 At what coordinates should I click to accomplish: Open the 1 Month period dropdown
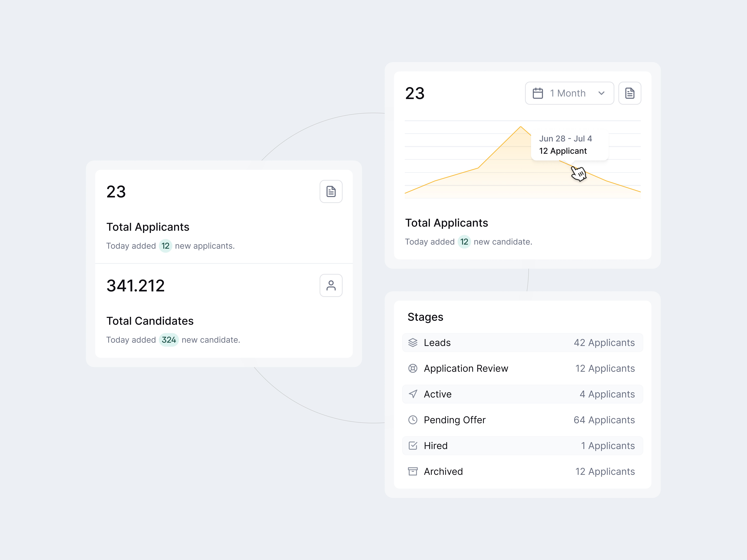(x=569, y=93)
